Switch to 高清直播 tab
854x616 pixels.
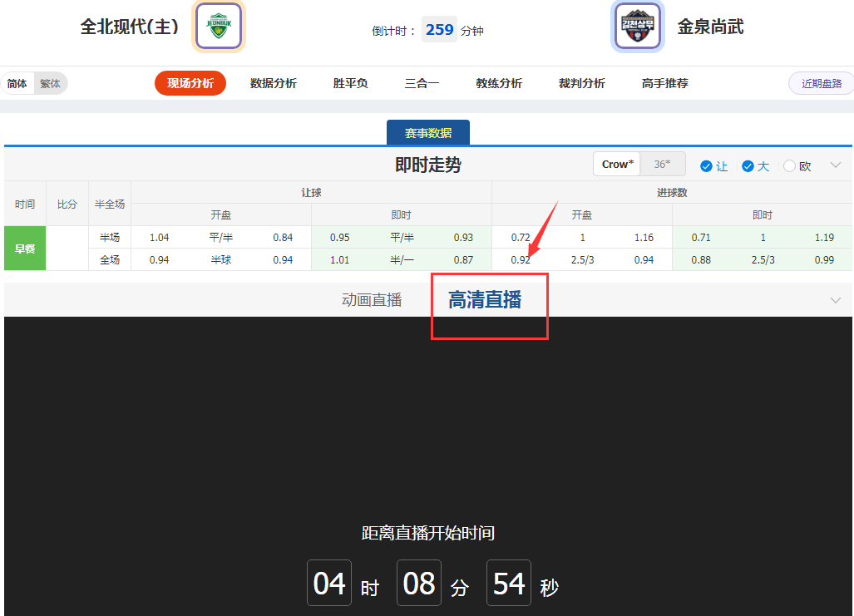click(485, 299)
